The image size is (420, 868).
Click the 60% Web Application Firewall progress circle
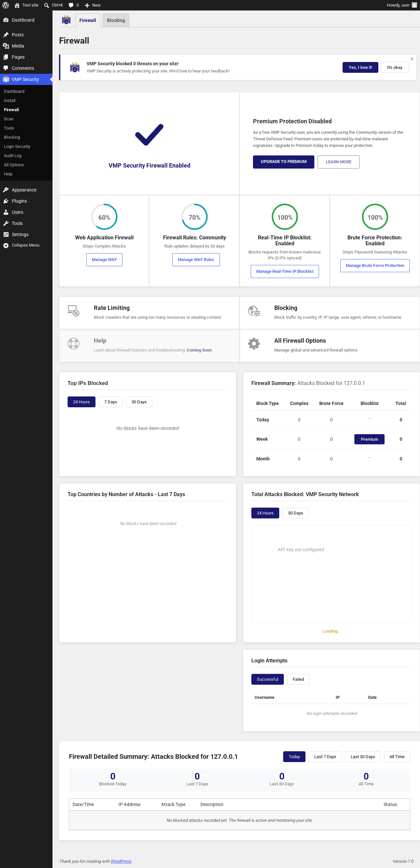pyautogui.click(x=104, y=217)
